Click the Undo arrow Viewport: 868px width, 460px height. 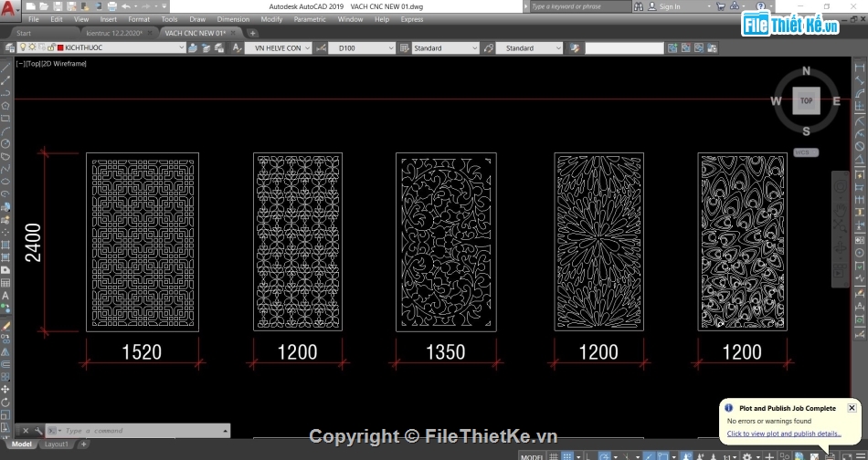(x=126, y=6)
